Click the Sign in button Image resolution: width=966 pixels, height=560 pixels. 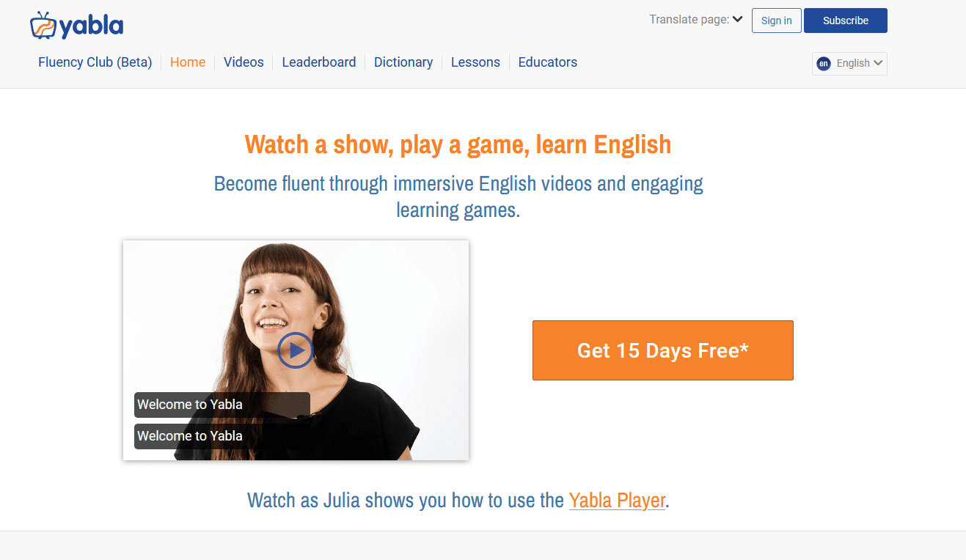tap(777, 21)
